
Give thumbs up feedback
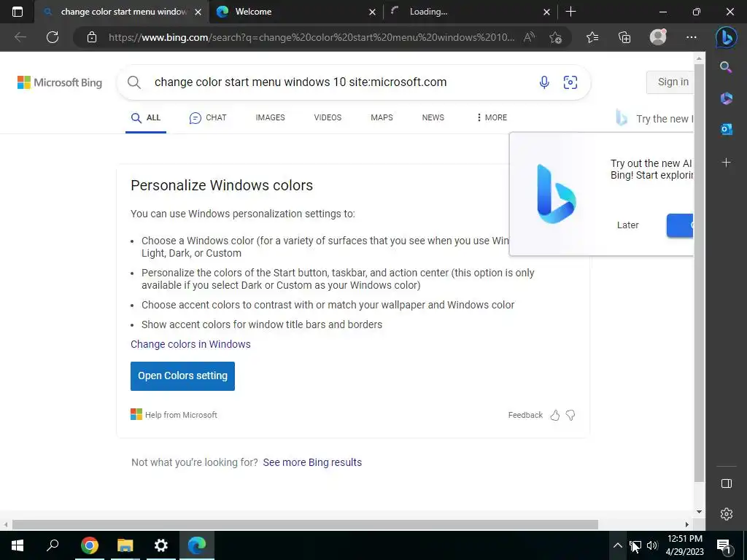point(554,415)
